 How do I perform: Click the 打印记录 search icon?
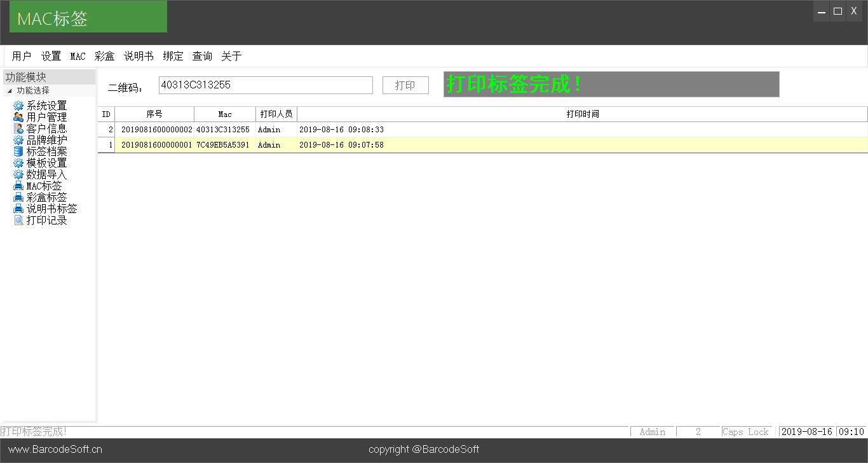[x=18, y=220]
